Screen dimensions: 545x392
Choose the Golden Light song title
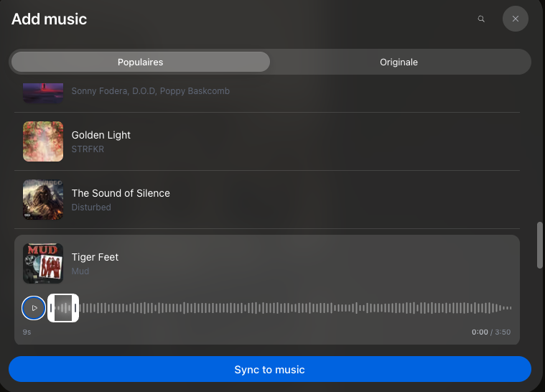pos(101,135)
